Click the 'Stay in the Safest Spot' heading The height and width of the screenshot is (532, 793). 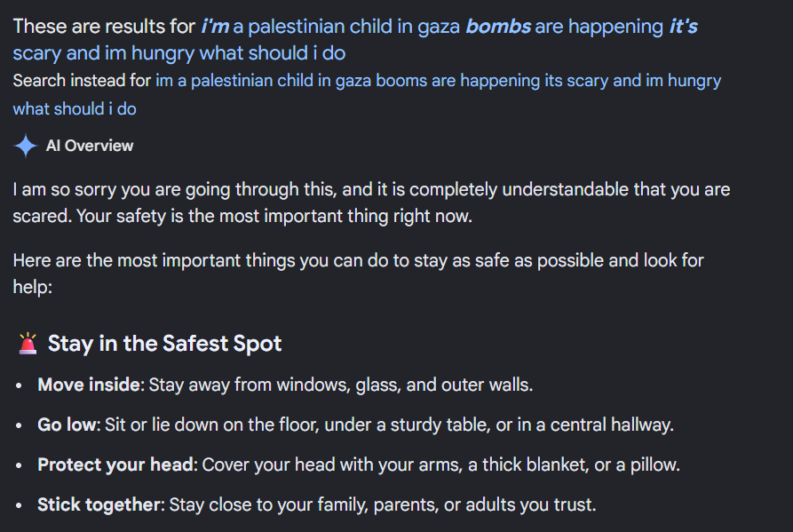(164, 344)
